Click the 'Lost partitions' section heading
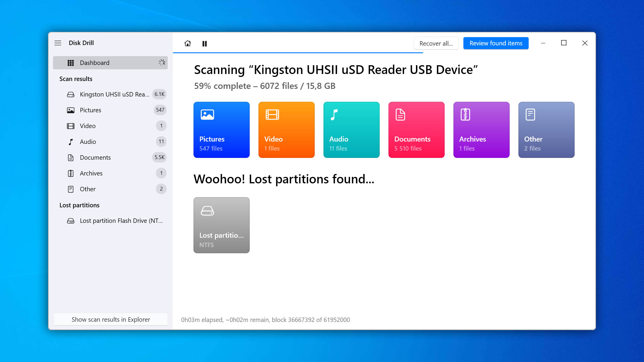The width and height of the screenshot is (644, 362). tap(79, 205)
